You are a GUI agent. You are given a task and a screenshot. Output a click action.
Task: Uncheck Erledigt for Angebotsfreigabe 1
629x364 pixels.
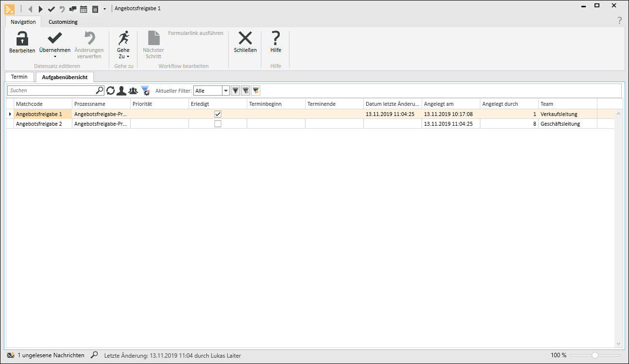tap(218, 114)
